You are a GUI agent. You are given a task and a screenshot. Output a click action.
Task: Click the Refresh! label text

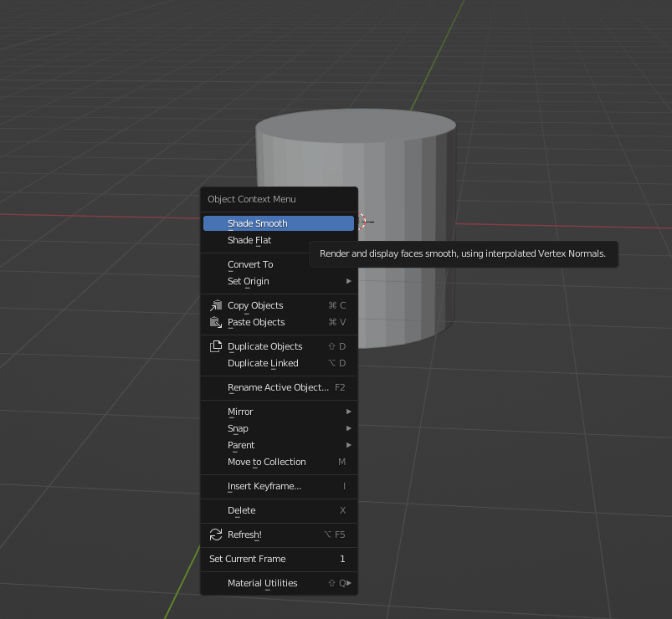(244, 535)
